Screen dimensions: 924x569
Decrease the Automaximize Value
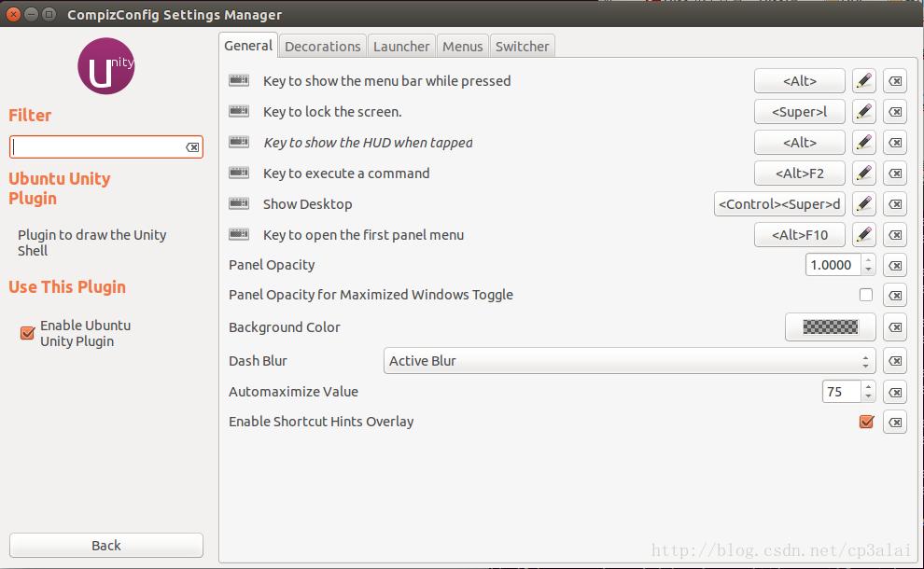pyautogui.click(x=868, y=396)
